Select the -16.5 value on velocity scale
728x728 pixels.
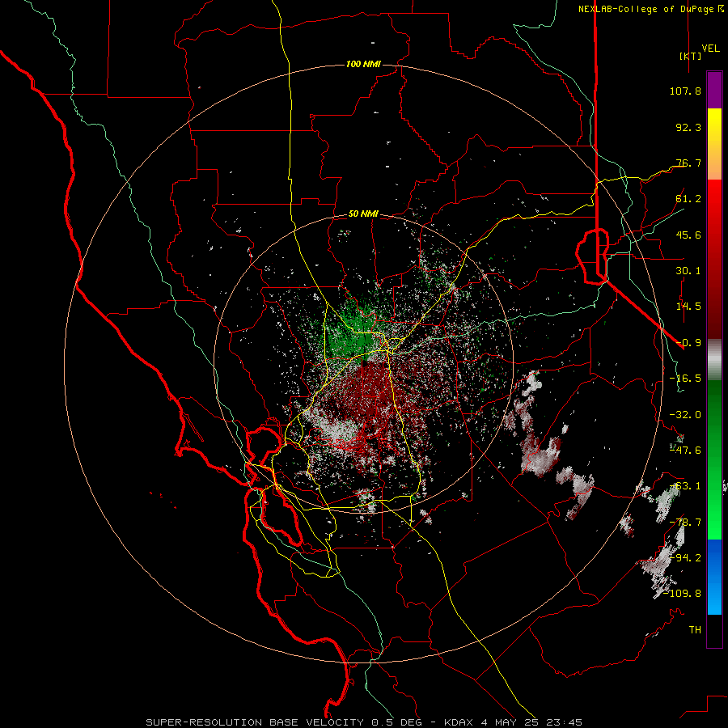[685, 379]
